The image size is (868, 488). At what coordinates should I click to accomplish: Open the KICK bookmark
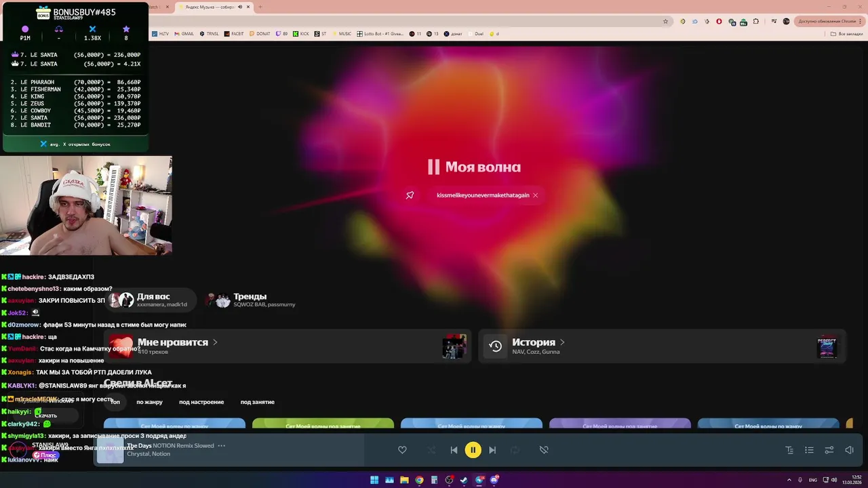pos(301,33)
